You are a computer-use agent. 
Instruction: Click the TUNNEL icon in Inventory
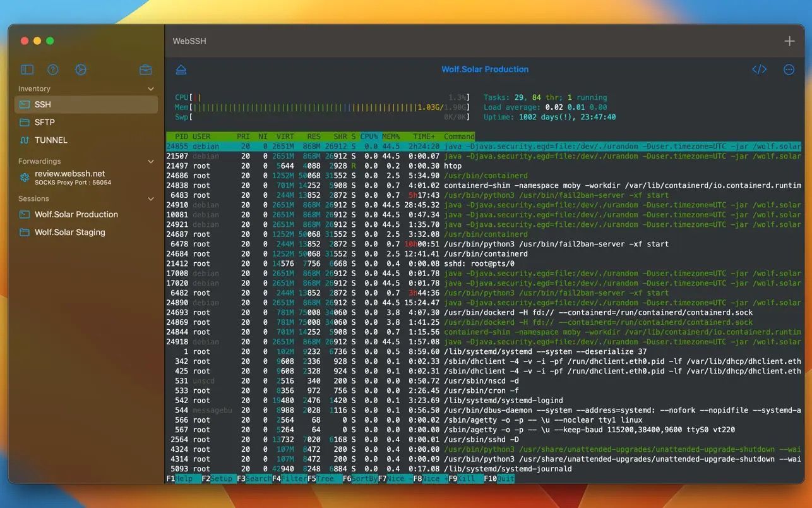(25, 140)
